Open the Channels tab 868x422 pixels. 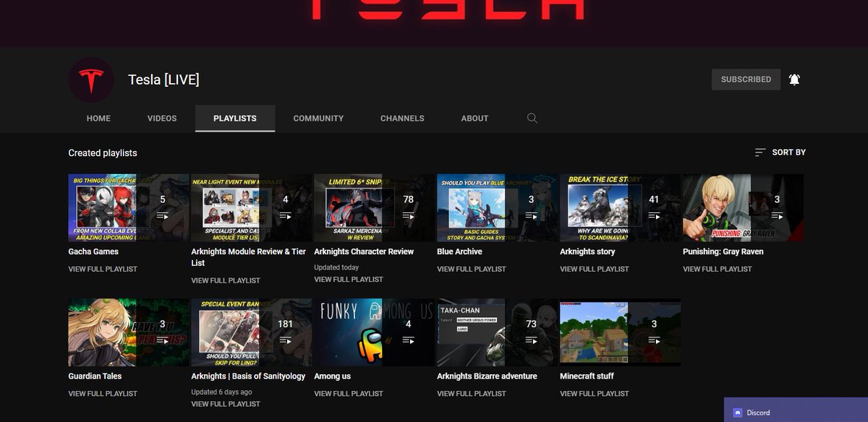pyautogui.click(x=402, y=119)
